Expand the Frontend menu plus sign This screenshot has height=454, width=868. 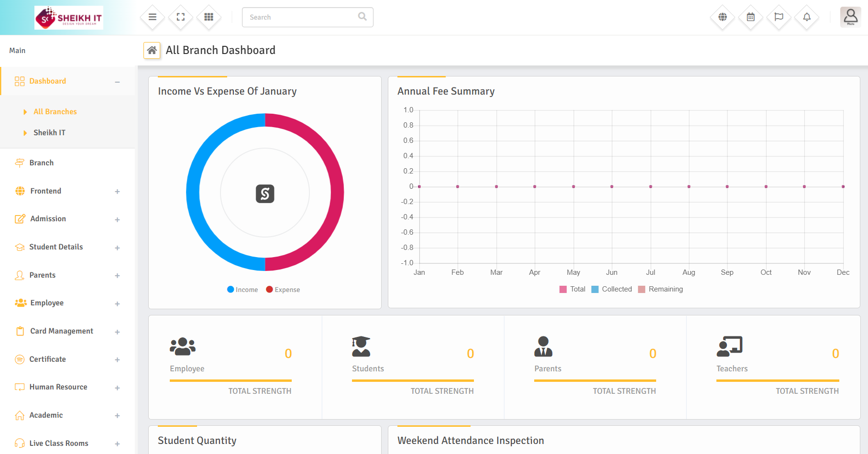coord(117,192)
